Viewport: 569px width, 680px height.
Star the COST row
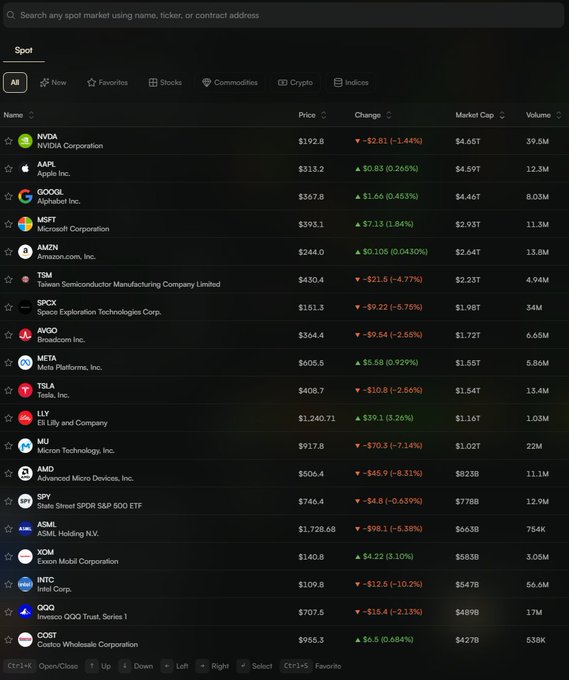(x=8, y=640)
